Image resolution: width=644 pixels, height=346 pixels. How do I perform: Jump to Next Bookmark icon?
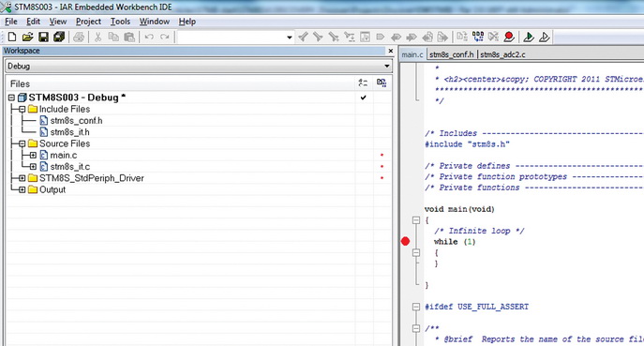pyautogui.click(x=412, y=37)
